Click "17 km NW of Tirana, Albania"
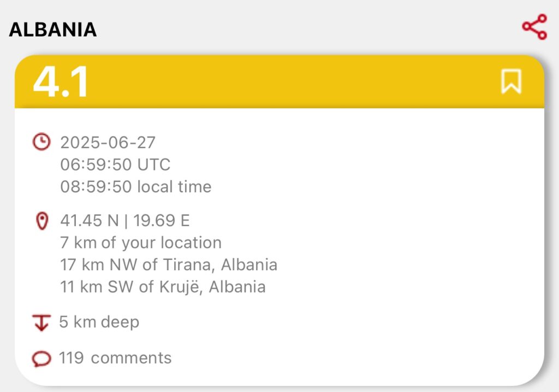559x392 pixels. click(169, 265)
